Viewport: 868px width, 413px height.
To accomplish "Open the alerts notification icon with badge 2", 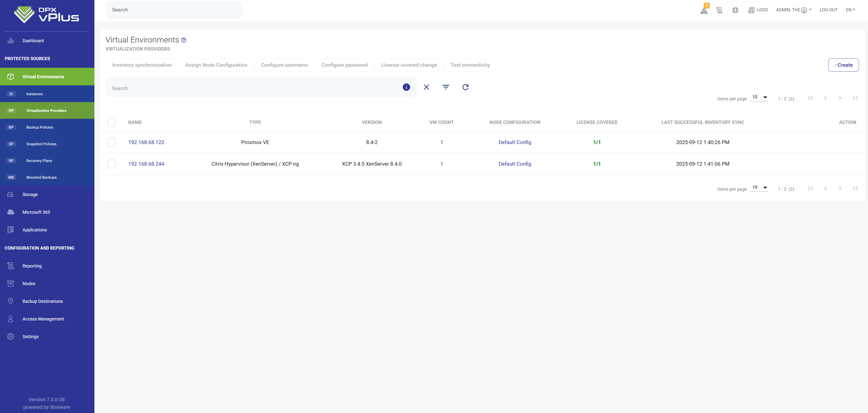I will [x=704, y=9].
